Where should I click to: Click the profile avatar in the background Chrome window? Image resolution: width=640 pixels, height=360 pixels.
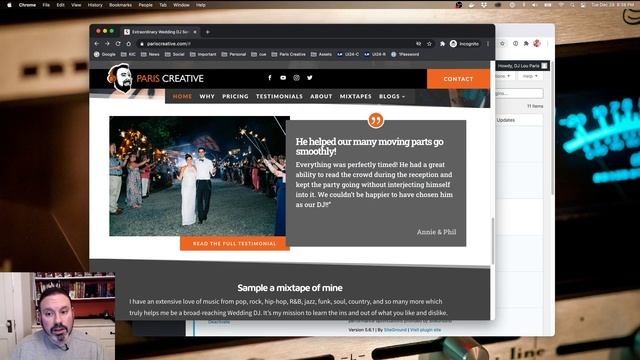(537, 43)
